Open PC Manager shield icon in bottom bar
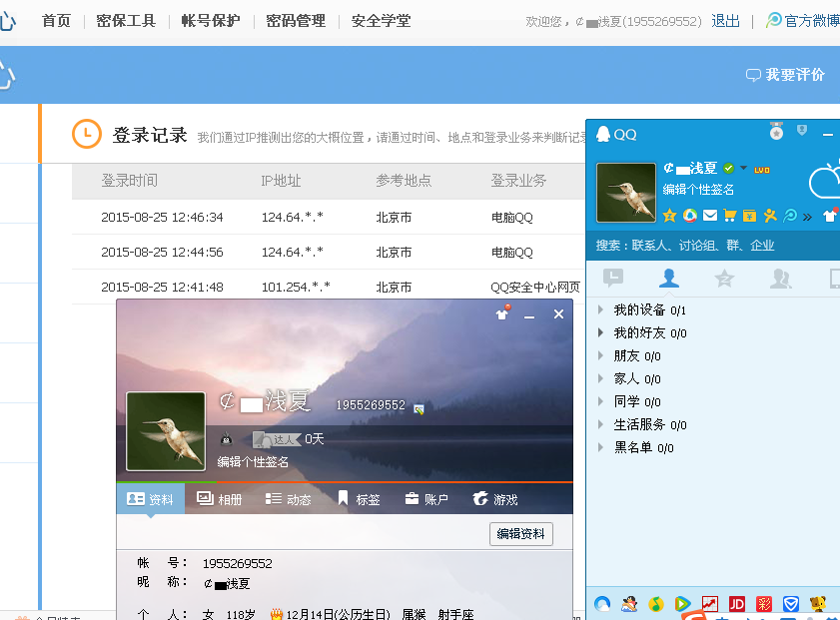 point(791,604)
